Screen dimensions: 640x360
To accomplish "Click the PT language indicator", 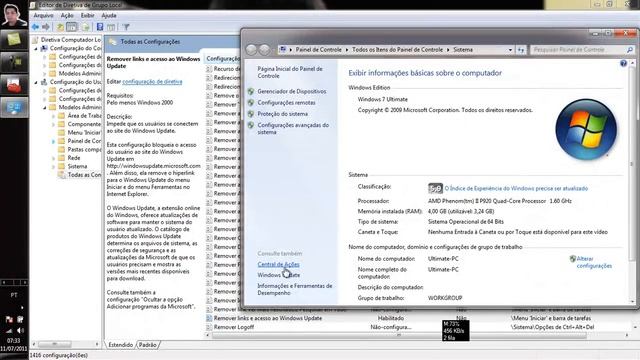I will [x=14, y=295].
